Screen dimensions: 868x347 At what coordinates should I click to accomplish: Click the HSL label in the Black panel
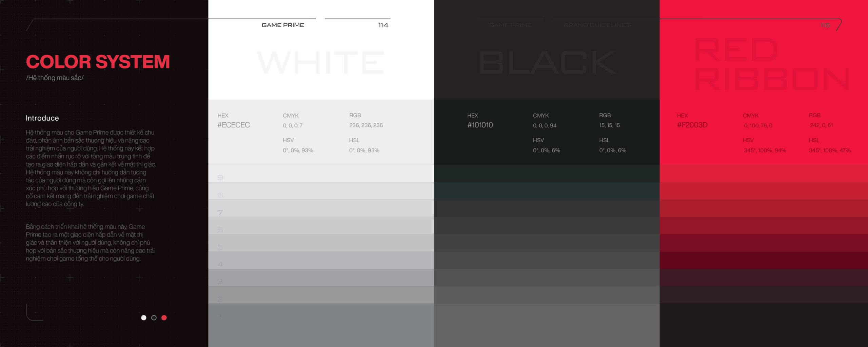tap(604, 140)
